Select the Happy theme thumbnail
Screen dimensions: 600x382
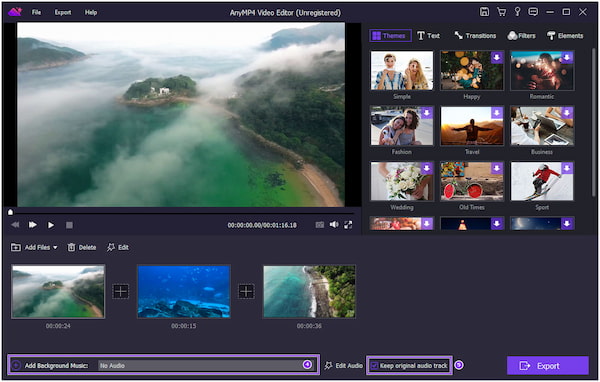click(x=472, y=70)
